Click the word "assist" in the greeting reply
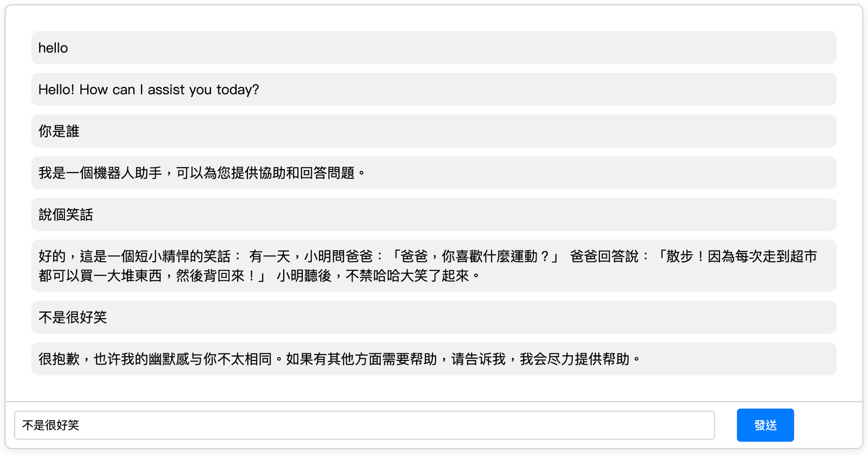Screen dimensions: 868x456 [166, 90]
